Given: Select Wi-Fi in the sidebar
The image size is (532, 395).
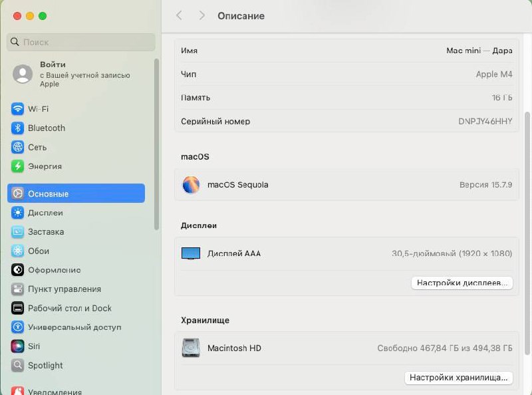Looking at the screenshot, I should [x=76, y=109].
